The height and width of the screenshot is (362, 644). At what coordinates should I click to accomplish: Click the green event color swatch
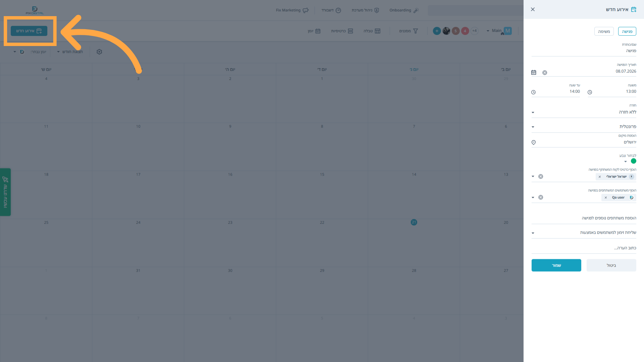click(633, 161)
